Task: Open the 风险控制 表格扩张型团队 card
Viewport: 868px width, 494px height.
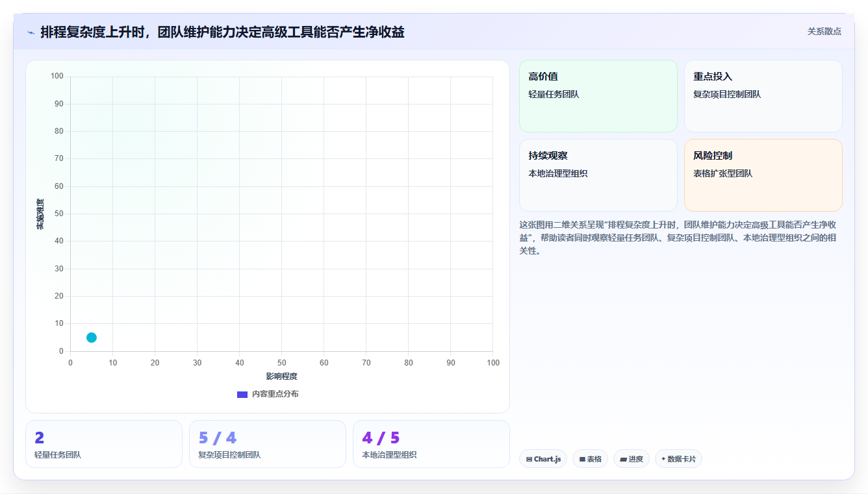Action: point(763,175)
